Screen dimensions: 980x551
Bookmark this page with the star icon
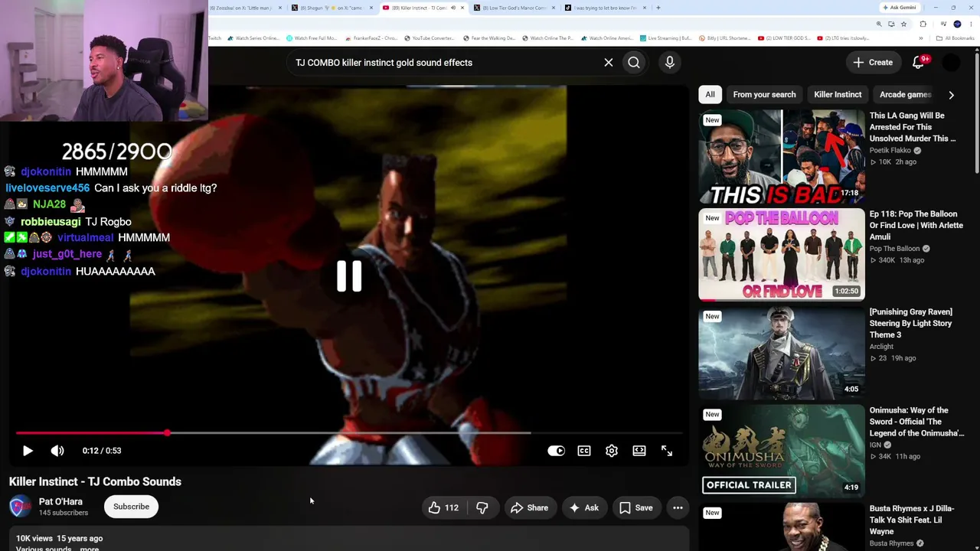coord(903,24)
